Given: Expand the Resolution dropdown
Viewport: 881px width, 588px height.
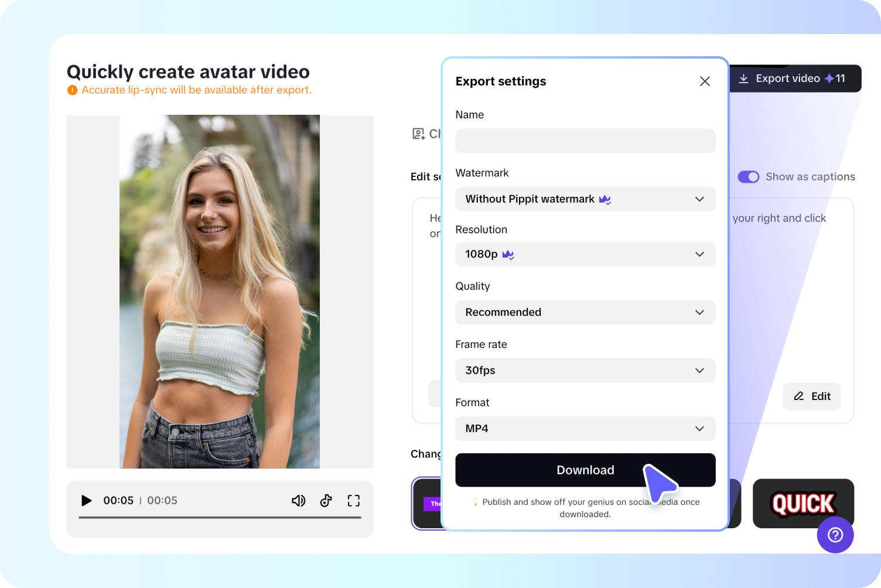Looking at the screenshot, I should click(585, 254).
